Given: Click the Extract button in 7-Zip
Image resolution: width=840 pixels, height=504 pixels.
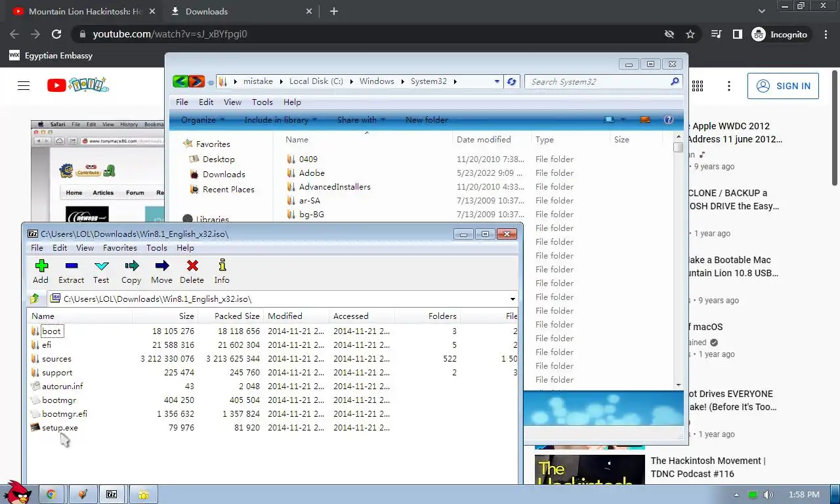Looking at the screenshot, I should pyautogui.click(x=71, y=272).
